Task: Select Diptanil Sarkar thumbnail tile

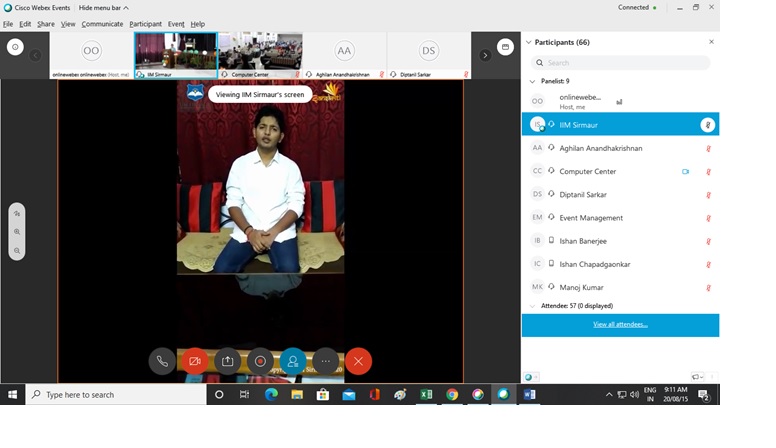Action: [x=429, y=55]
